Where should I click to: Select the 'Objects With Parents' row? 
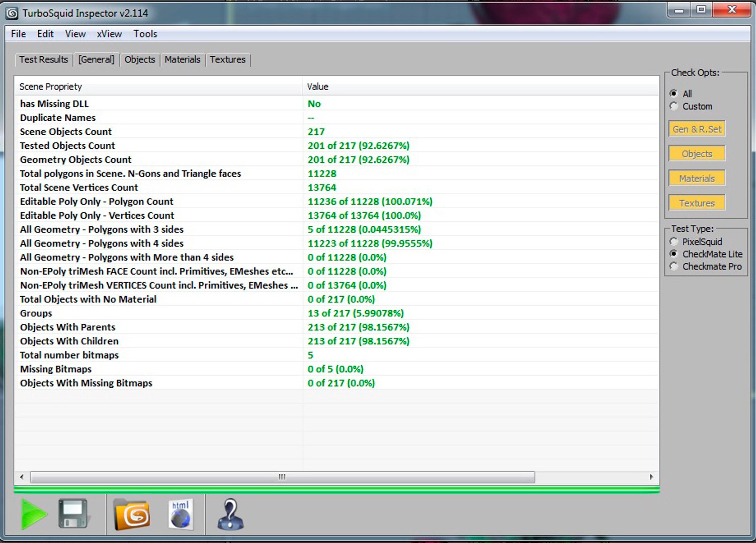pos(337,327)
